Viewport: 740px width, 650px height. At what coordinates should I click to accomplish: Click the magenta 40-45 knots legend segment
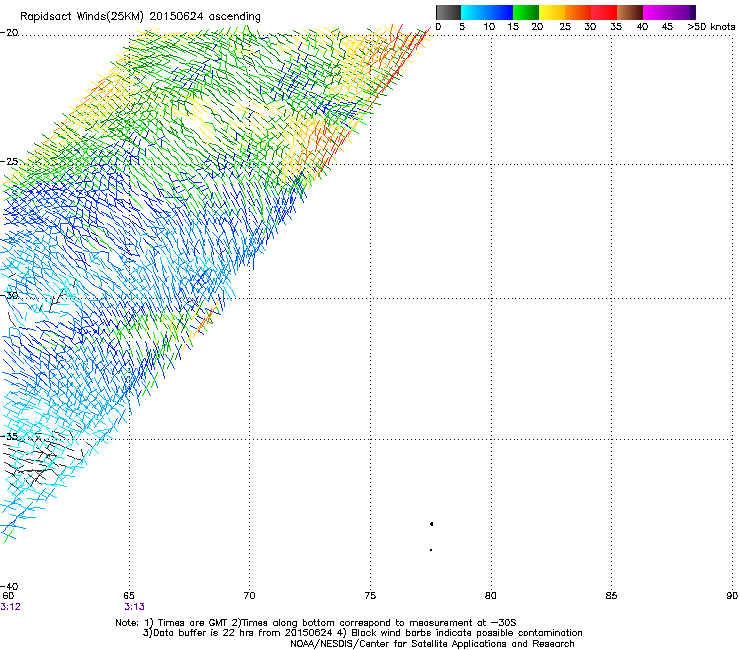(656, 12)
